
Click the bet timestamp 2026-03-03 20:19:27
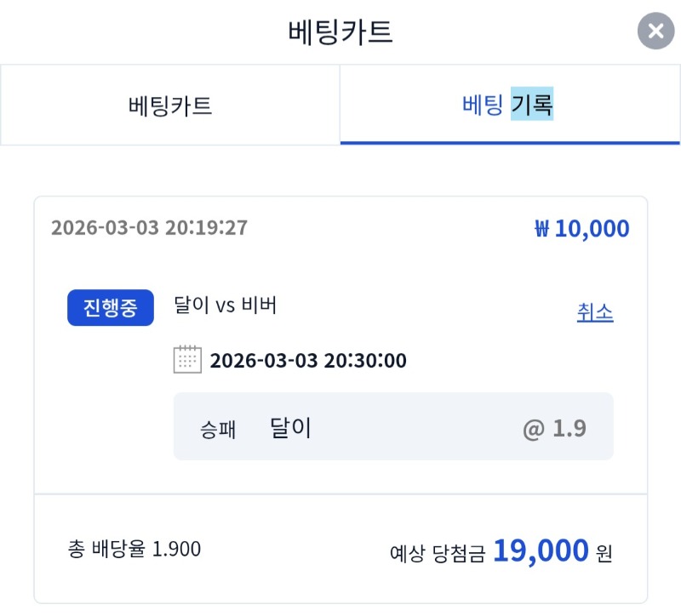pyautogui.click(x=149, y=228)
